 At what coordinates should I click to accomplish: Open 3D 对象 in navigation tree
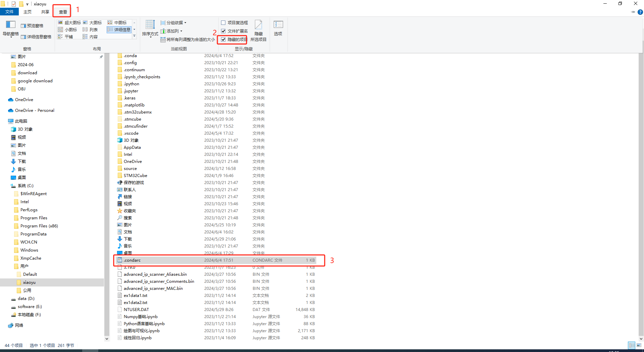[22, 129]
